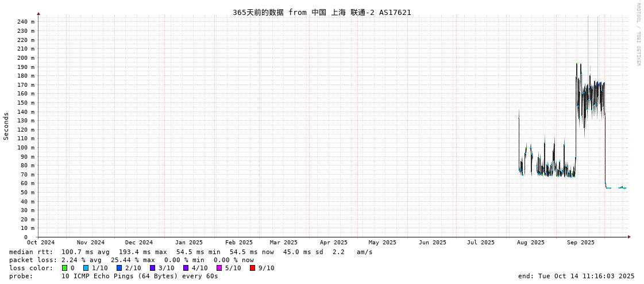The height and width of the screenshot is (284, 644).
Task: Click the Seconds y-axis title
Action: [x=6, y=126]
